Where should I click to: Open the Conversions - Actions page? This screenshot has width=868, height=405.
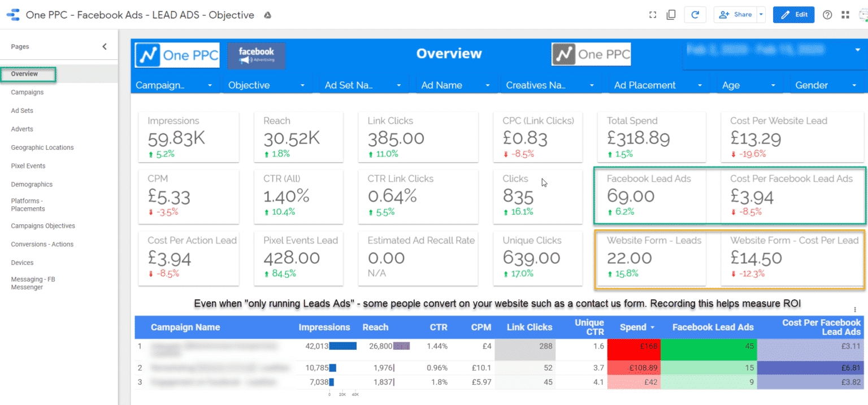42,244
